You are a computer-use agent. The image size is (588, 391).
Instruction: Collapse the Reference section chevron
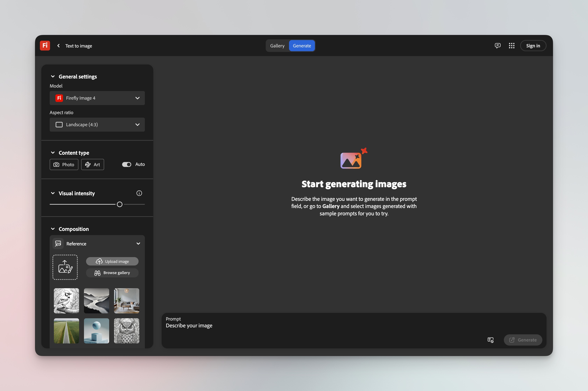click(x=138, y=243)
